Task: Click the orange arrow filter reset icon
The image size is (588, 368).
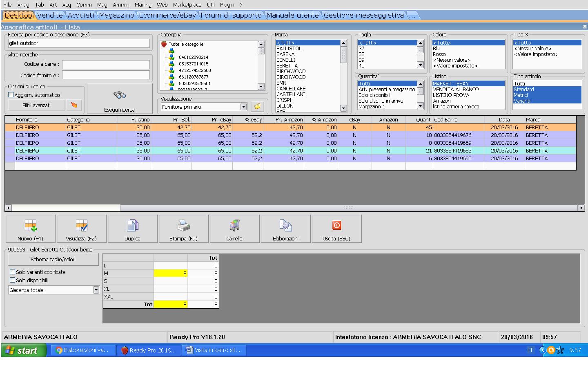Action: coord(74,105)
